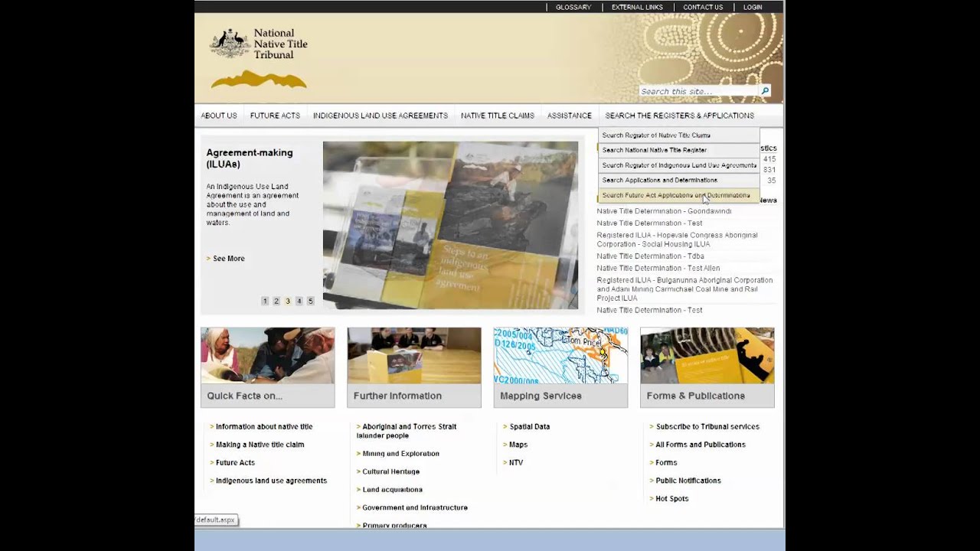This screenshot has height=551, width=980.
Task: Open Mining and Exploration link
Action: [x=400, y=454]
